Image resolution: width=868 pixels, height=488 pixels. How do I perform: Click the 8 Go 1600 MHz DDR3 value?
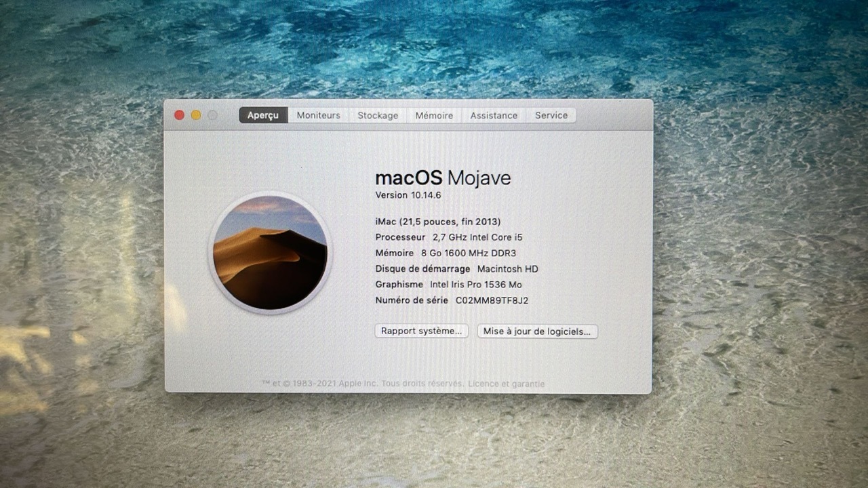click(x=469, y=253)
